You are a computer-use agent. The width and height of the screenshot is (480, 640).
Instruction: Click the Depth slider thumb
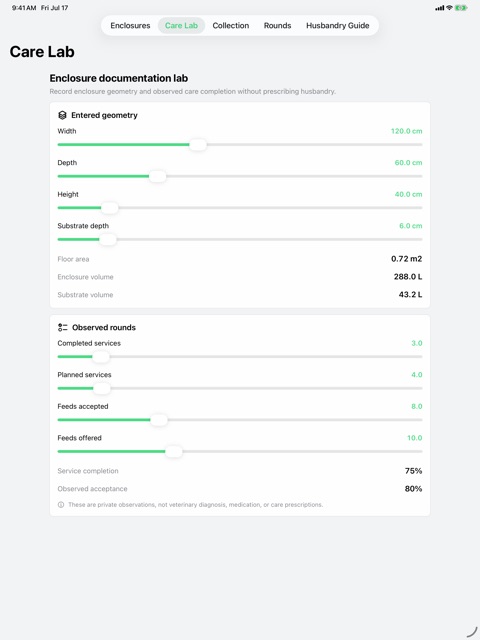tap(158, 176)
